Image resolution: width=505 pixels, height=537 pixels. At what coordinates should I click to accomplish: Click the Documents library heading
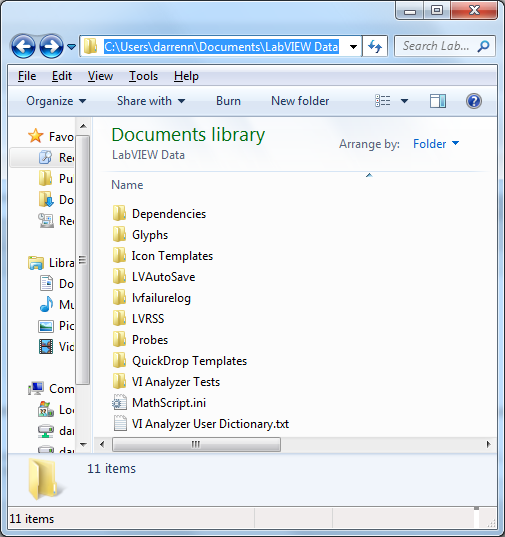click(188, 135)
